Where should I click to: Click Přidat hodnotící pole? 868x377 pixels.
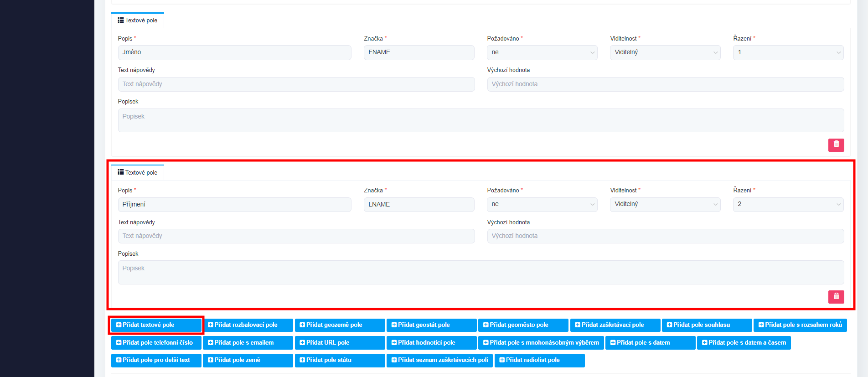coord(431,343)
